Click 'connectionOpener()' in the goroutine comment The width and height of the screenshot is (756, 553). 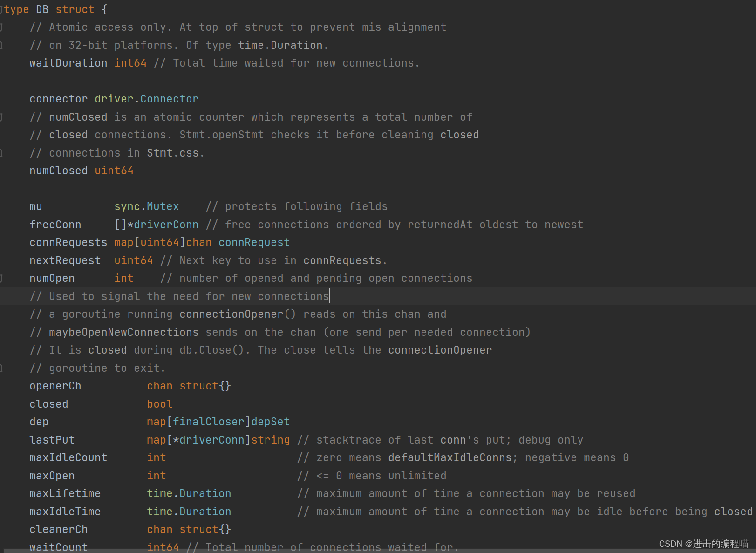(x=238, y=314)
